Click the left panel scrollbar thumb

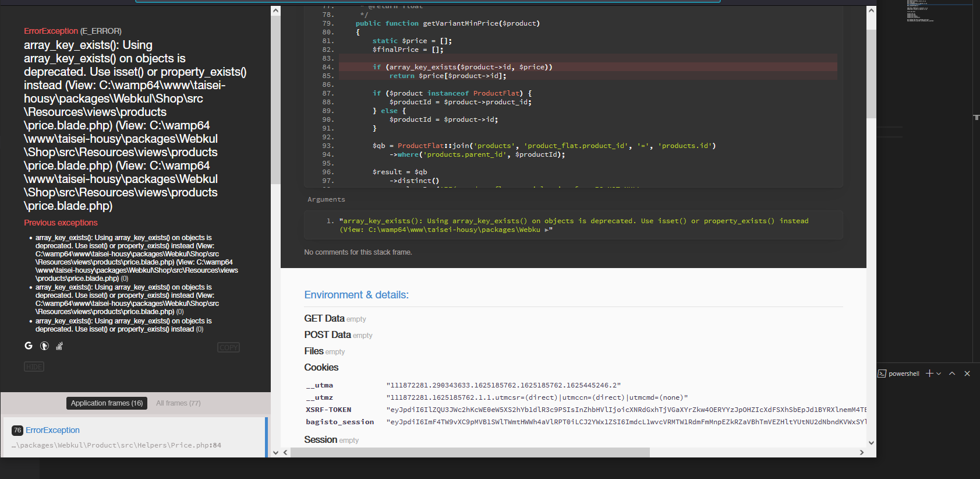coord(276,100)
